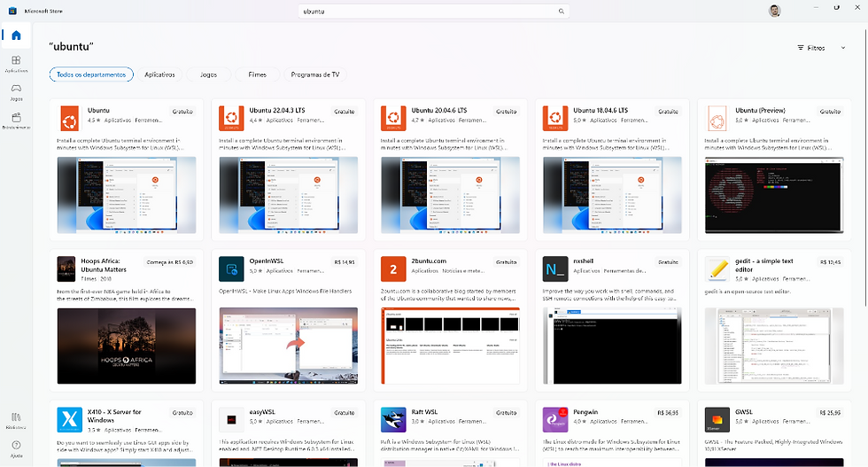Click Gratuito on Raft WSL card

506,413
